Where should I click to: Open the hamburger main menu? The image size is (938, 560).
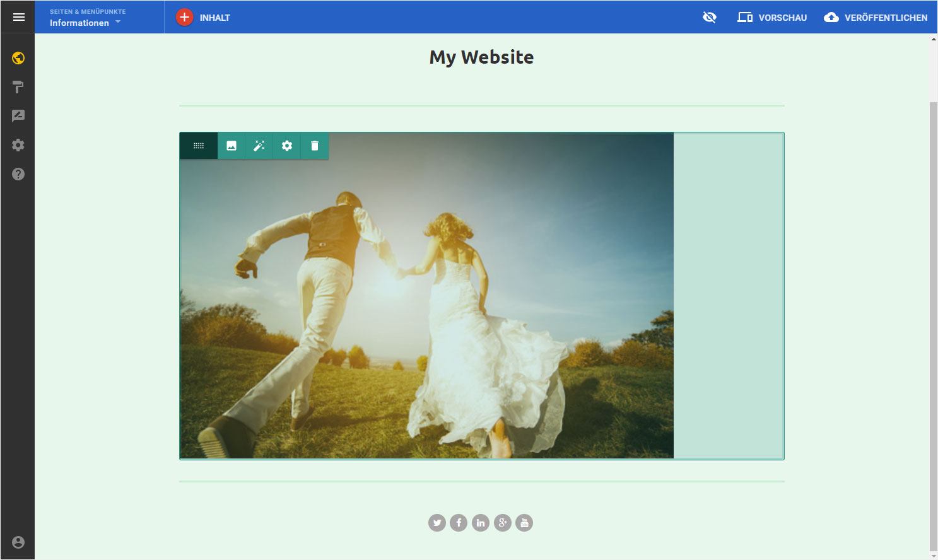(18, 17)
